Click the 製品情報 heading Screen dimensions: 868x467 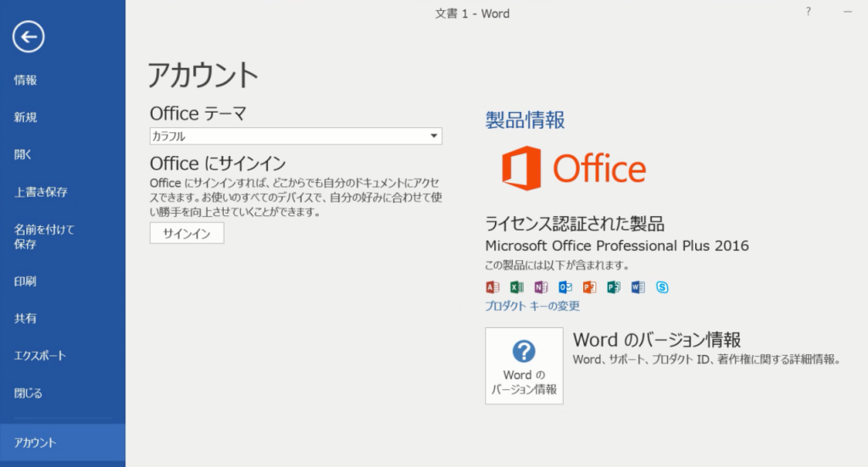click(525, 120)
